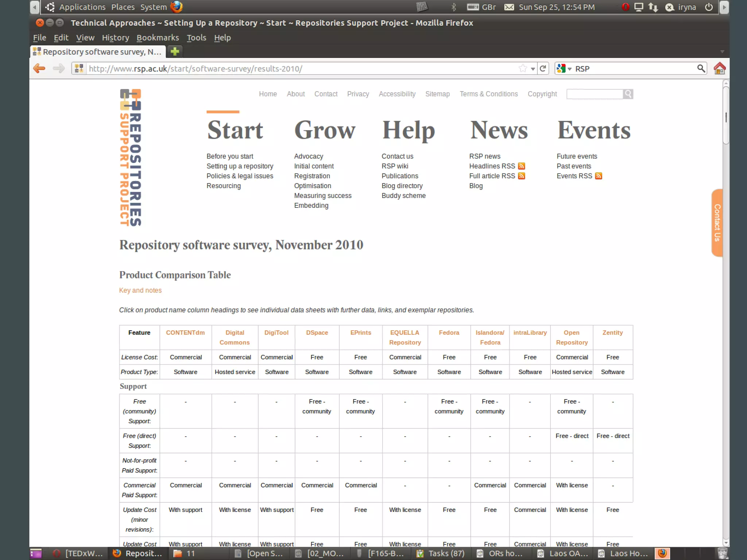
Task: Open the Firefox home page icon
Action: (x=719, y=69)
